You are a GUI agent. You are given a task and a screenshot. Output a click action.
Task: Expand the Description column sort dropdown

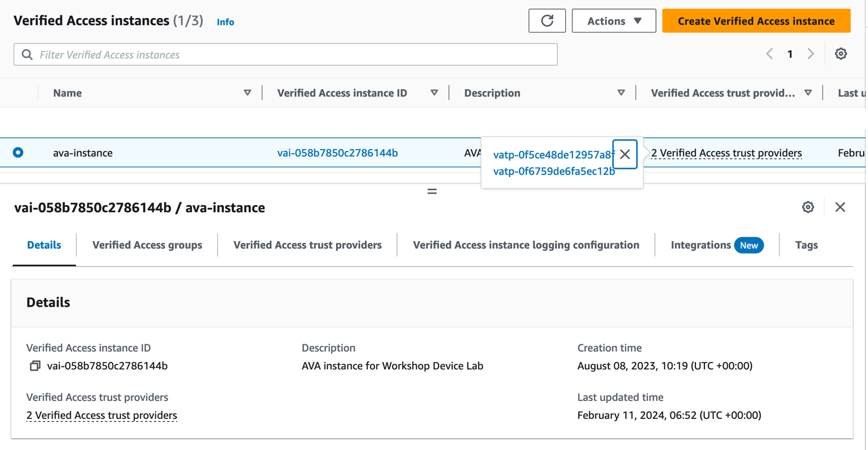pyautogui.click(x=621, y=93)
